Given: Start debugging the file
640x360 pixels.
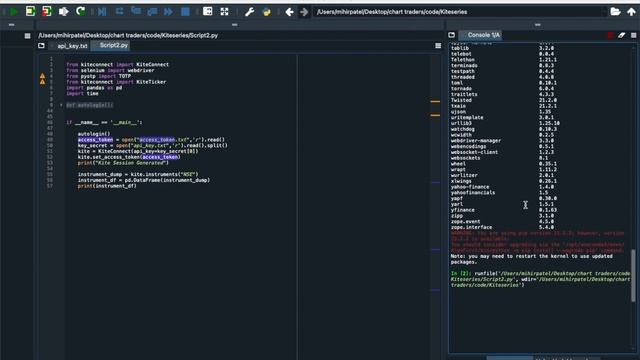Looking at the screenshot, I should (102, 11).
